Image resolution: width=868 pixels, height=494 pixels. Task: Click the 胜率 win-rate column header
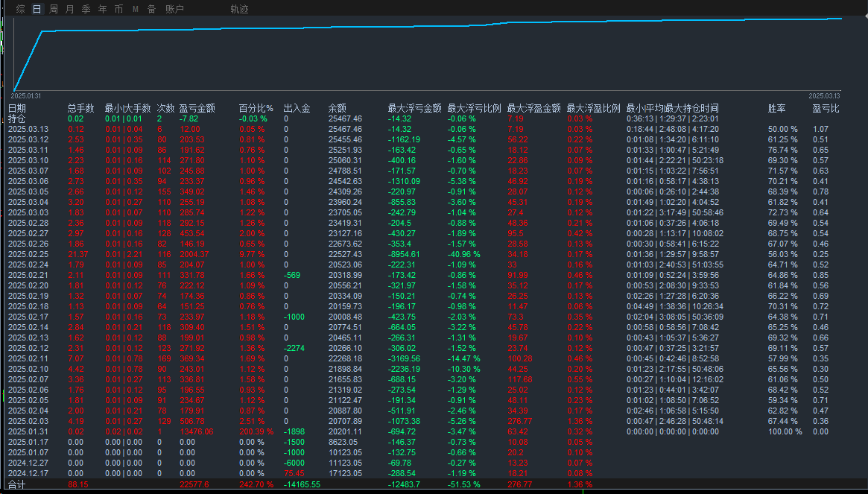[x=776, y=107]
